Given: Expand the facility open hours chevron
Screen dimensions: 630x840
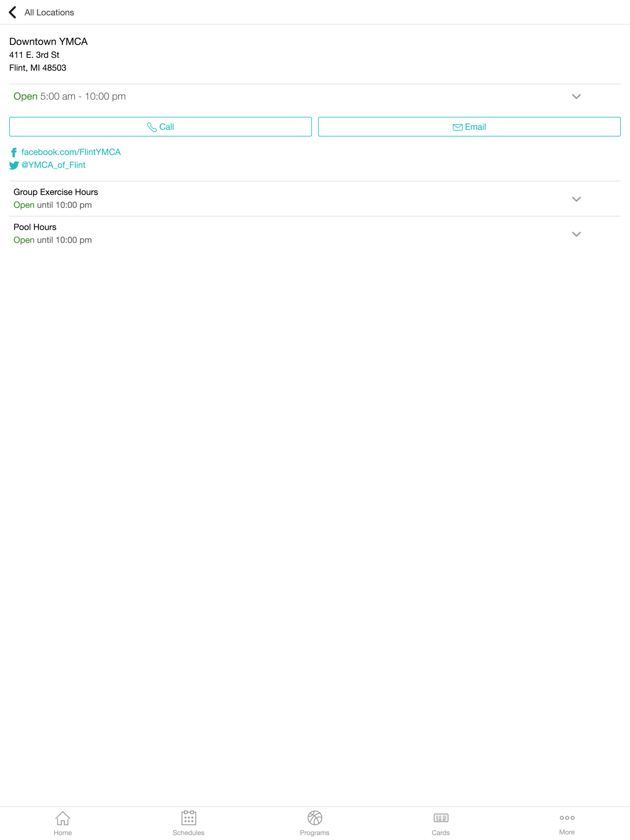Looking at the screenshot, I should click(x=576, y=97).
